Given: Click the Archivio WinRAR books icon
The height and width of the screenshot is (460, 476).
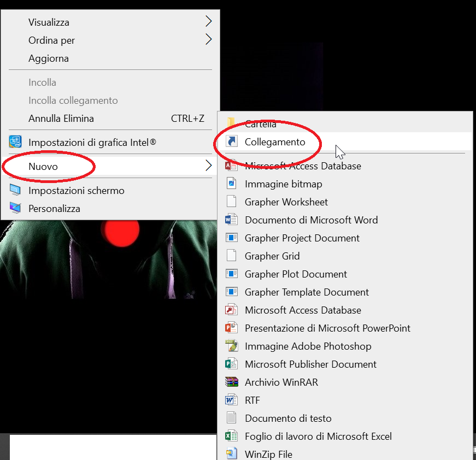Looking at the screenshot, I should coord(232,382).
